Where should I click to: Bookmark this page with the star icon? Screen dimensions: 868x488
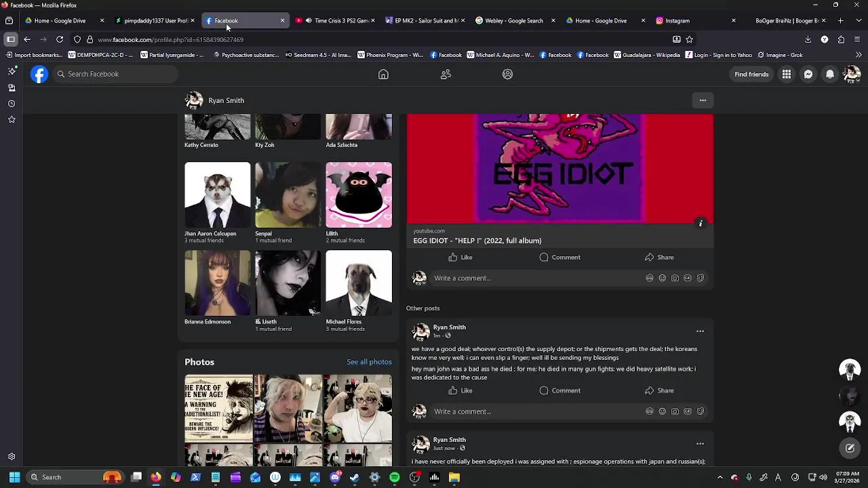click(690, 39)
